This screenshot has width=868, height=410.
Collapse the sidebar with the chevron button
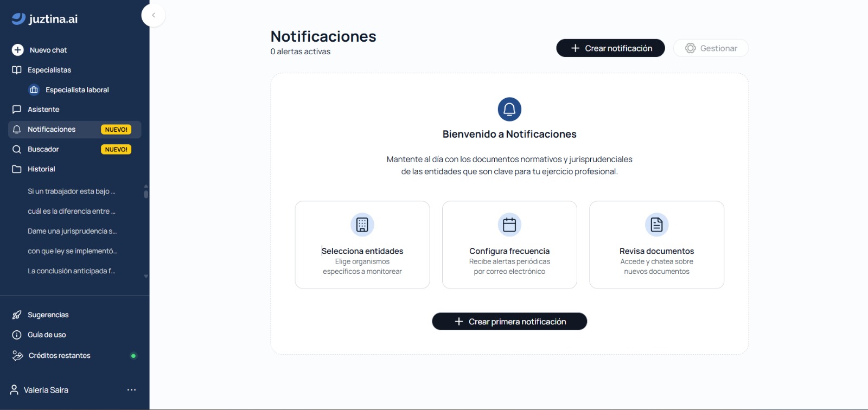click(154, 15)
